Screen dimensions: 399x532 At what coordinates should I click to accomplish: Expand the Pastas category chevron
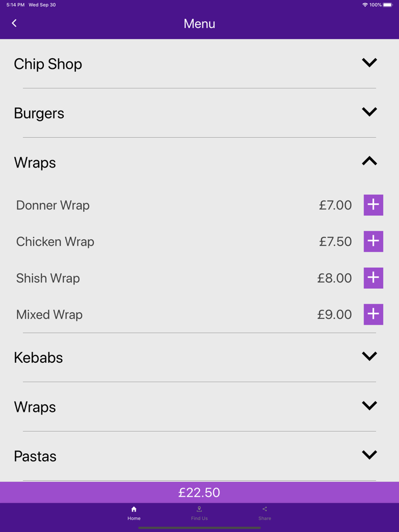pos(369,455)
